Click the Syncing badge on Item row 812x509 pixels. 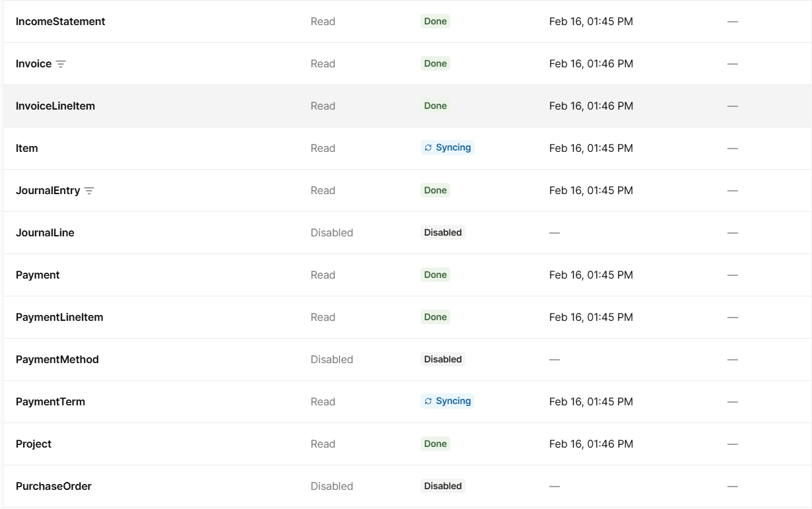point(448,148)
